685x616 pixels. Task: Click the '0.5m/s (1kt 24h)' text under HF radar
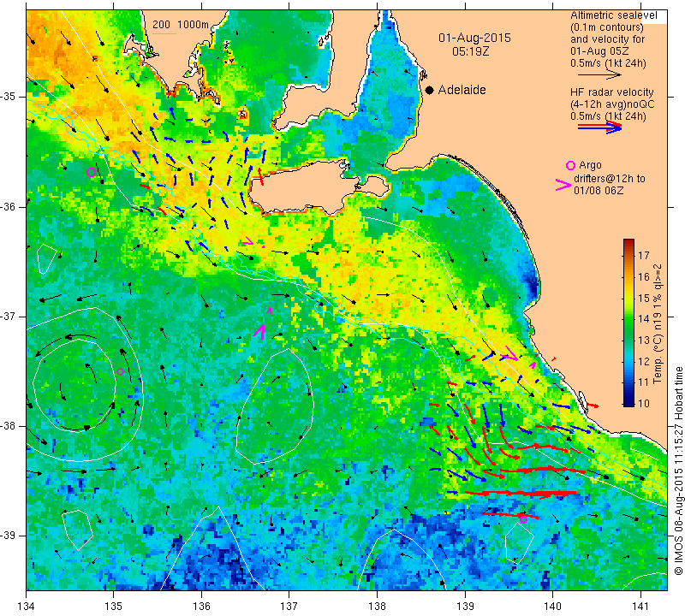608,116
